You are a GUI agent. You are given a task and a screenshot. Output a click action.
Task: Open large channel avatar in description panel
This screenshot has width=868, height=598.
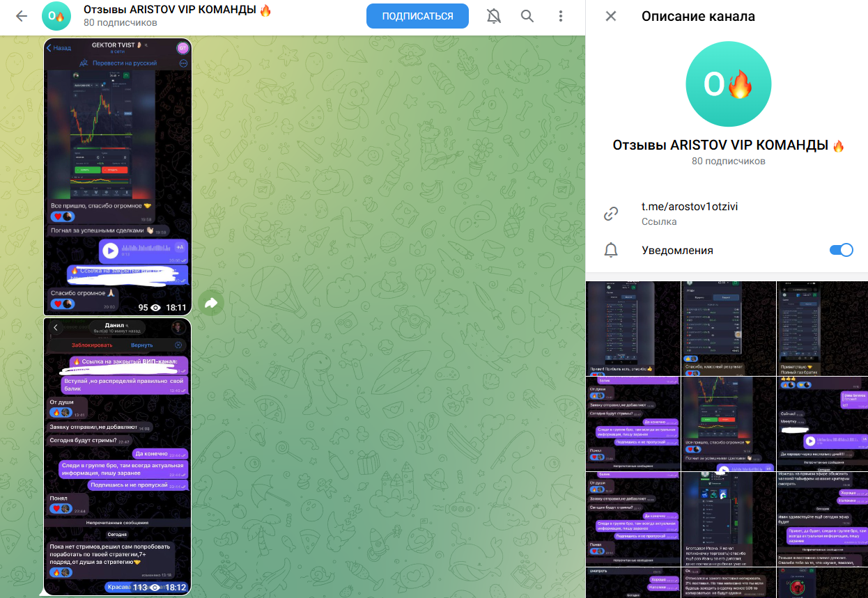(x=728, y=84)
